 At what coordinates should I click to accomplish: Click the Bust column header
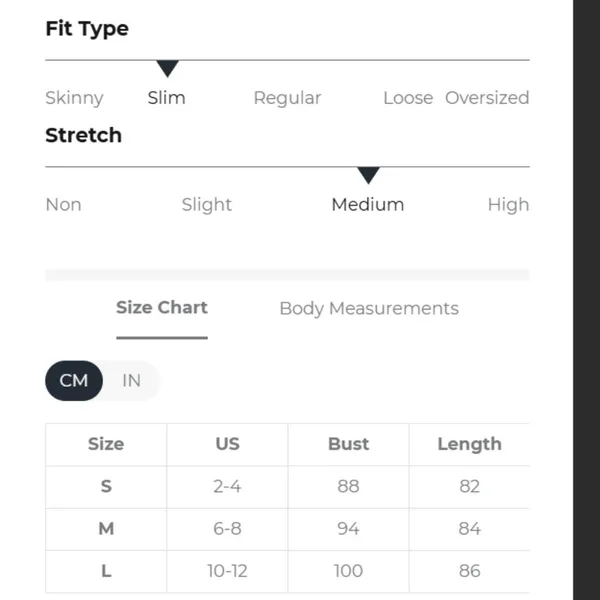tap(348, 444)
